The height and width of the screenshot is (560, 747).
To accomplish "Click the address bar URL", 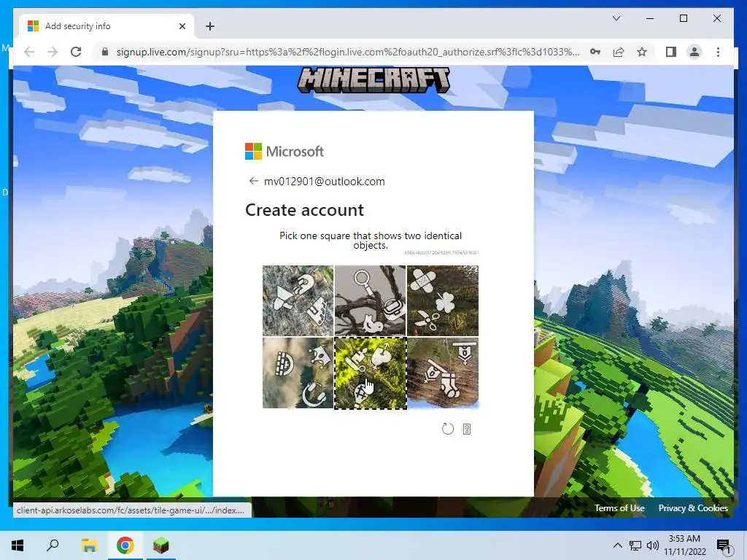I will [348, 52].
